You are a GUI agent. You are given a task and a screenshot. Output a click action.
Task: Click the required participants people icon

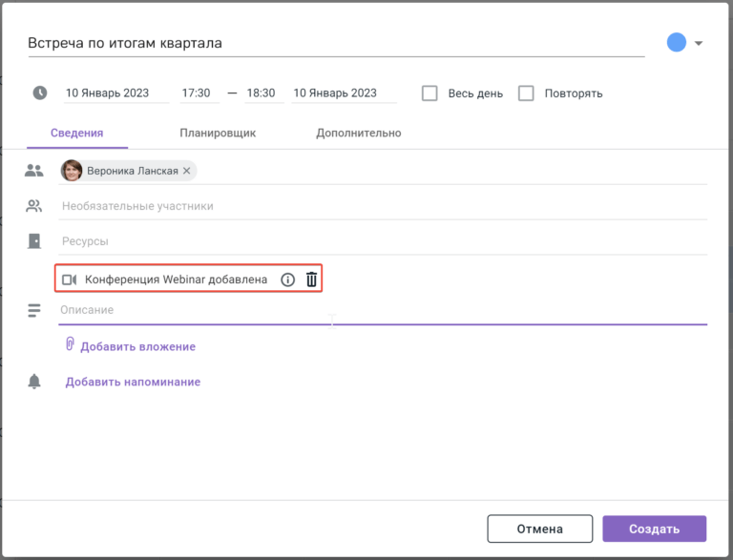click(34, 171)
